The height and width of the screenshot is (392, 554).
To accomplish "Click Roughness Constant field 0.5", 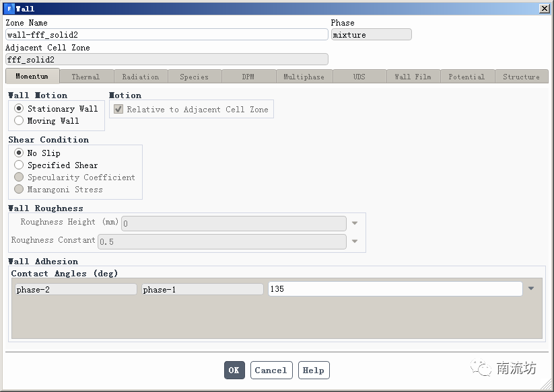I will (222, 241).
